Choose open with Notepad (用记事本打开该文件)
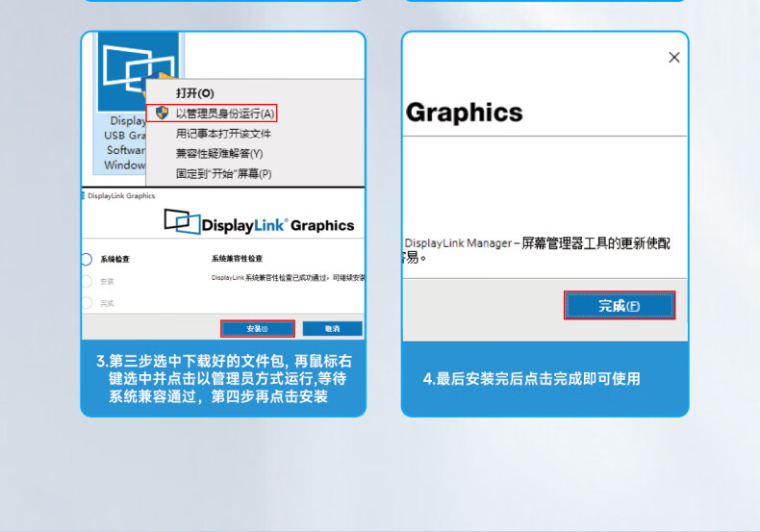The width and height of the screenshot is (760, 532). coord(223,134)
